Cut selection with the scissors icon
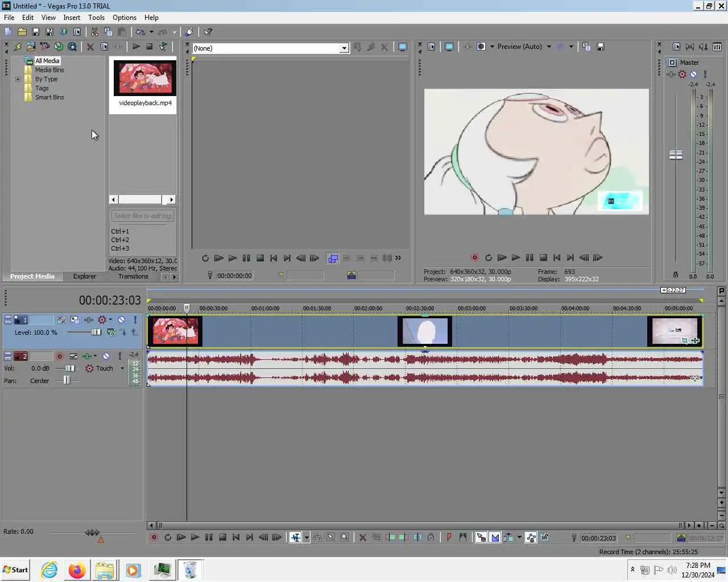The image size is (728, 582). tap(94, 32)
